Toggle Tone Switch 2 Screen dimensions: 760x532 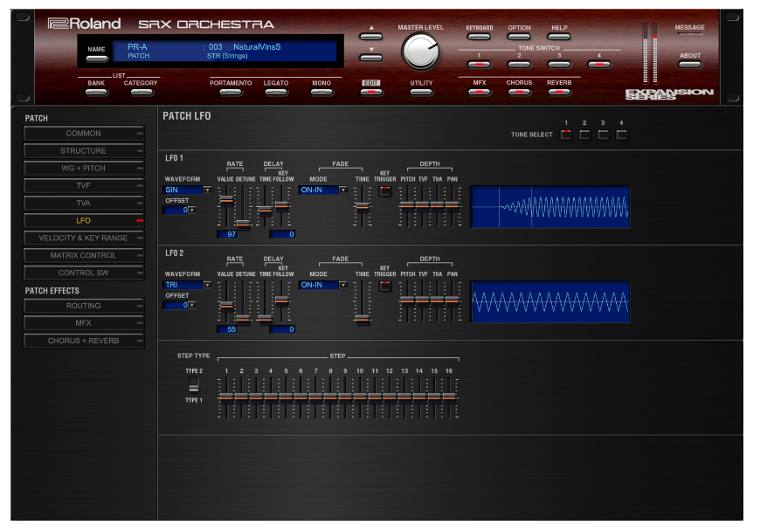[x=519, y=64]
